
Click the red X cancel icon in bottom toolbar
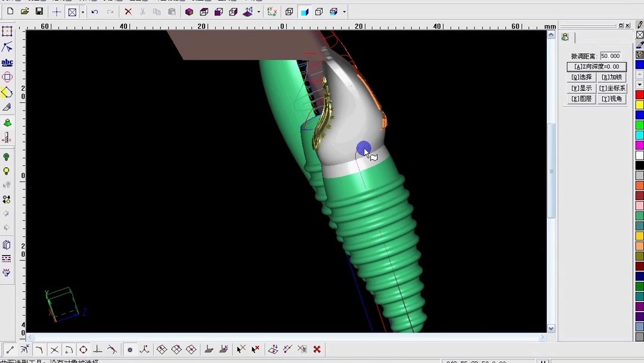point(315,349)
